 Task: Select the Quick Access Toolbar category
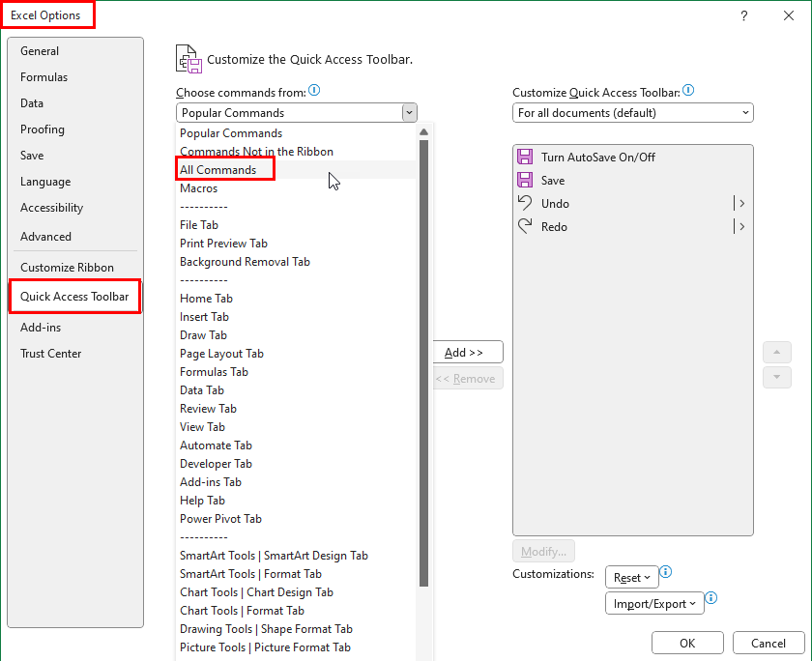pyautogui.click(x=75, y=297)
